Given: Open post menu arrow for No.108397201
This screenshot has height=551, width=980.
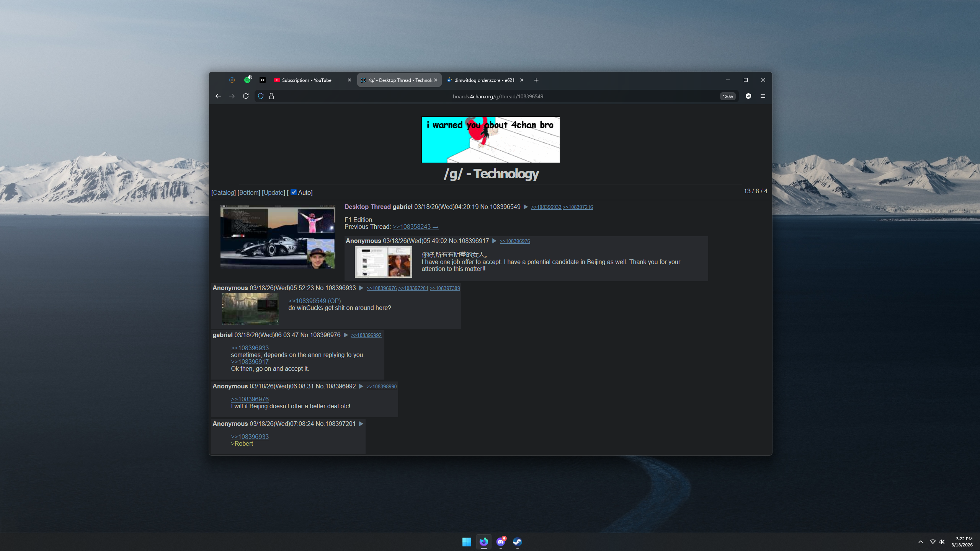Looking at the screenshot, I should pyautogui.click(x=361, y=424).
